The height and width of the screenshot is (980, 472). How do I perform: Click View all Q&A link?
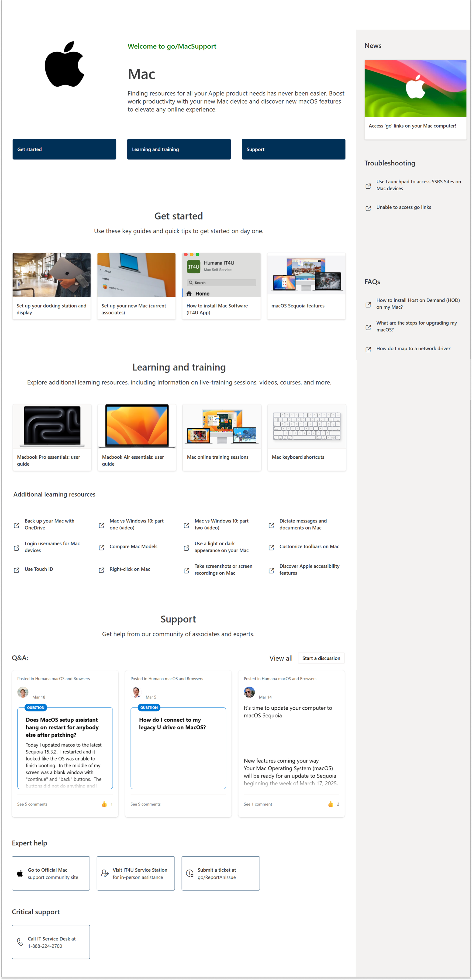[281, 658]
